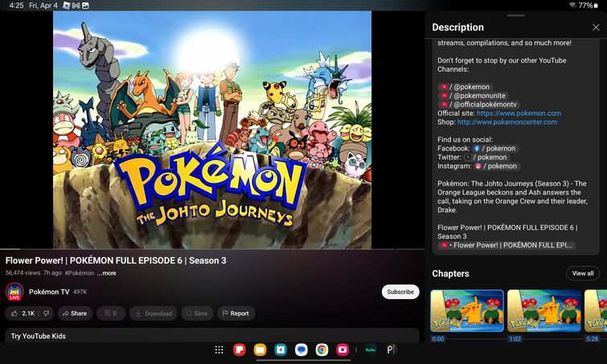
Task: Open the @pokemonunite YouTube channel chip
Action: 472,96
